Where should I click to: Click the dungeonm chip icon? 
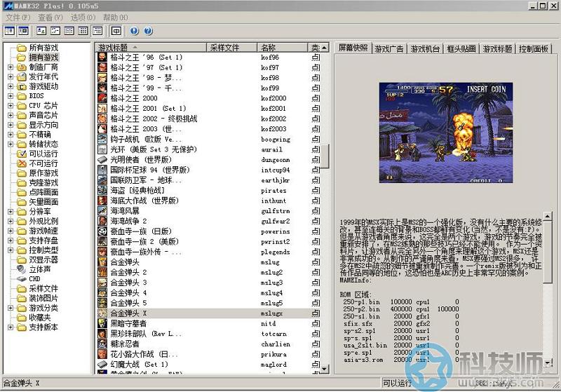click(x=102, y=159)
